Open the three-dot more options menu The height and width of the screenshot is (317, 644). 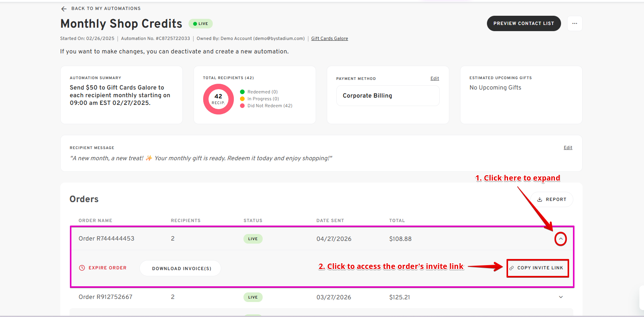pyautogui.click(x=574, y=23)
